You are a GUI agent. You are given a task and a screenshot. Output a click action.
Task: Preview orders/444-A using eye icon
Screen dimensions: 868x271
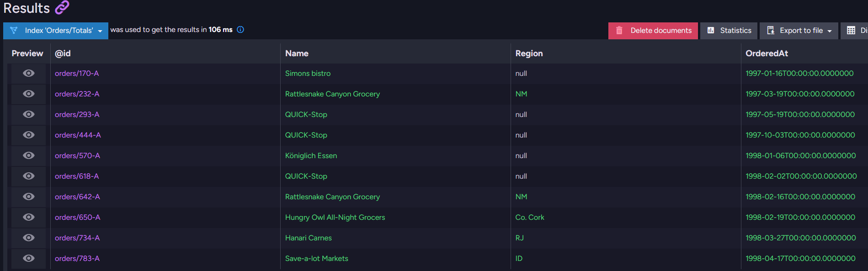[x=29, y=135]
